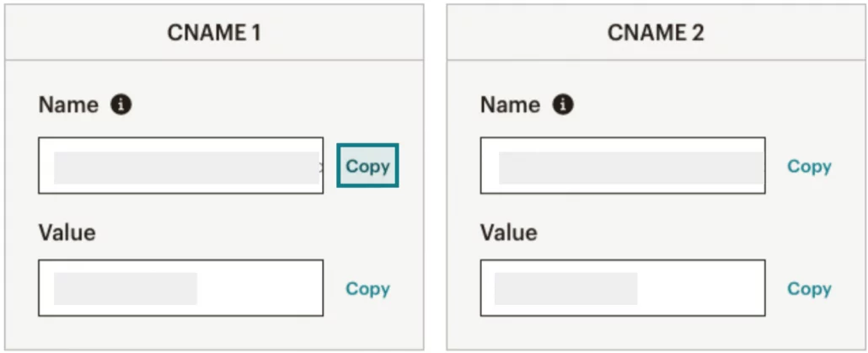Screen dimensions: 868x353
Task: Click the Value label in CNAME 2 panel
Action: (x=509, y=233)
